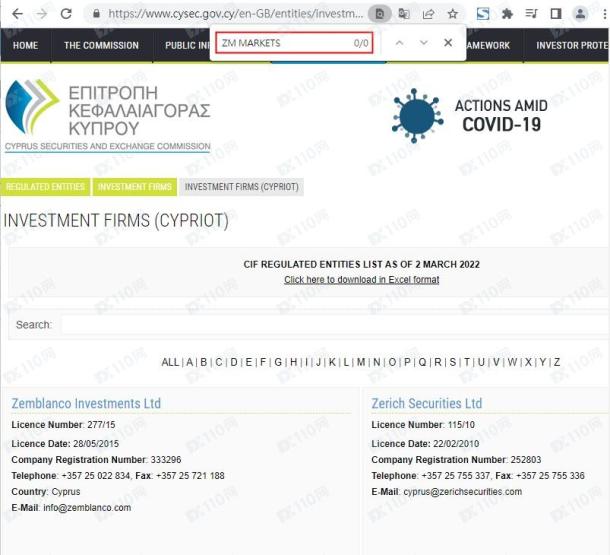Click the REGULATED ENTITIES breadcrumb
Viewport: 610px width, 555px height.
(45, 187)
